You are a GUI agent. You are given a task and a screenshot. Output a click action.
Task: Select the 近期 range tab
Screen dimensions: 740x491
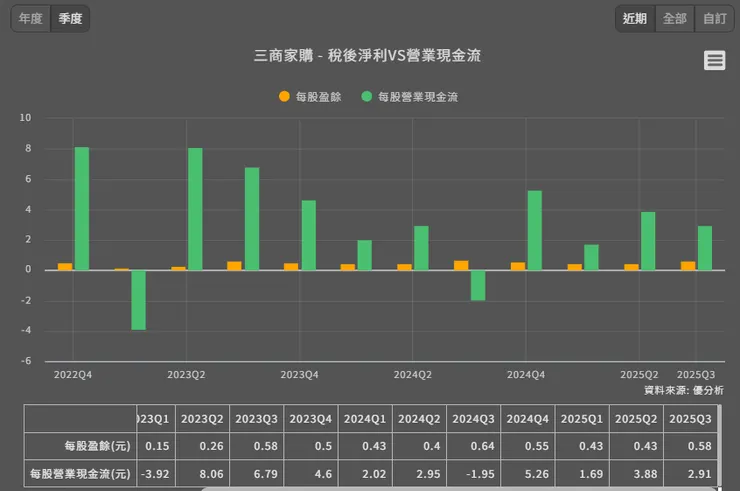635,18
